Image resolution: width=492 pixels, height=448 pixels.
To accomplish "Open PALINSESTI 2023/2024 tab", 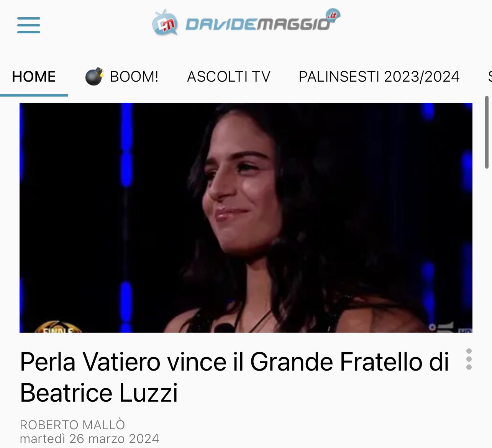I will (x=379, y=77).
